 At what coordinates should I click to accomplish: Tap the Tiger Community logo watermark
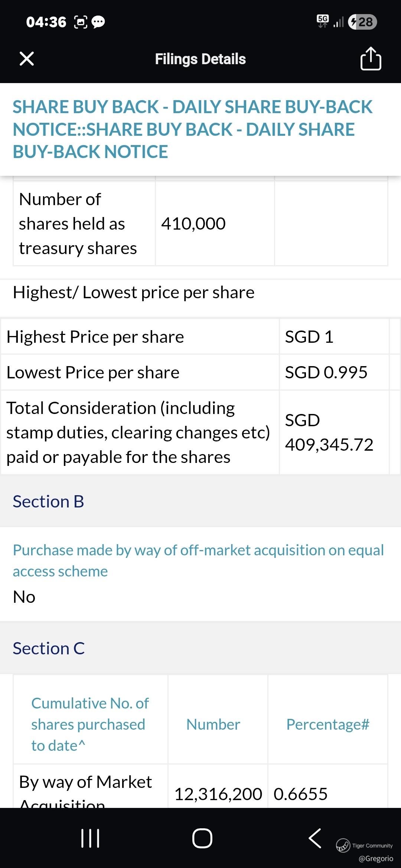click(343, 845)
